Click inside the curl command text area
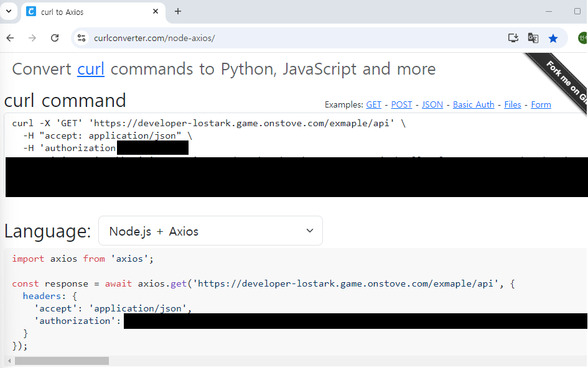 (296, 154)
